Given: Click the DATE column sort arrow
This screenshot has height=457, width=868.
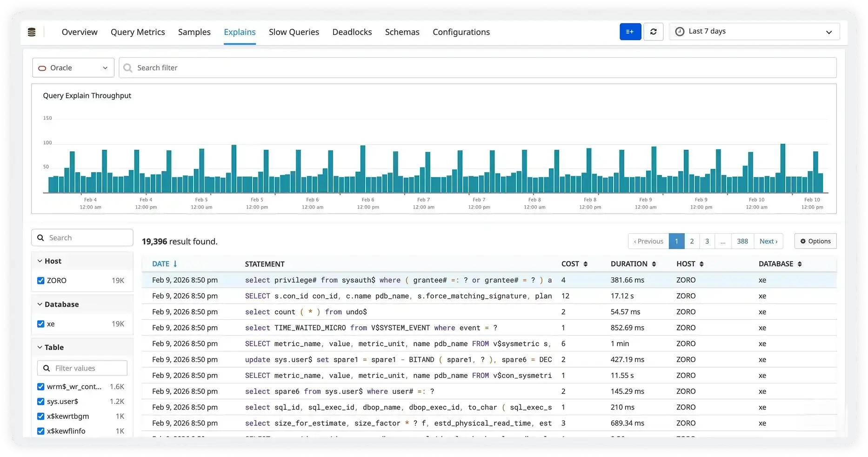Looking at the screenshot, I should pyautogui.click(x=175, y=264).
